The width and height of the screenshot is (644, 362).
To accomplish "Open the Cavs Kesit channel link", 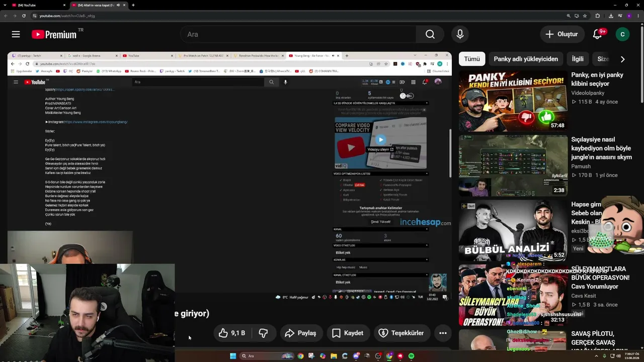I will coord(584,296).
